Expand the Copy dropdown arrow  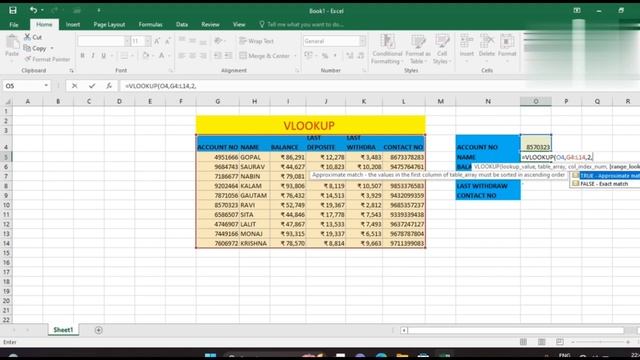click(x=52, y=49)
